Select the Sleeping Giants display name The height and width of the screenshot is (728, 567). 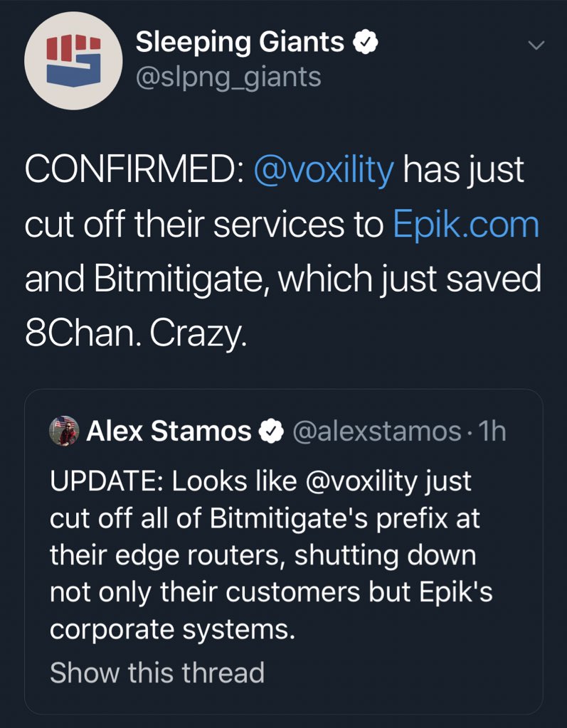(239, 43)
